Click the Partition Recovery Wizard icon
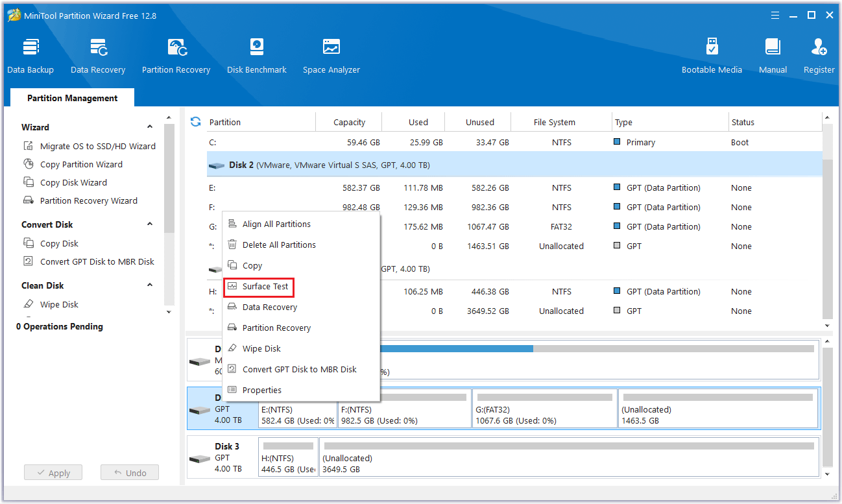Viewport: 842px width, 504px height. click(x=29, y=200)
